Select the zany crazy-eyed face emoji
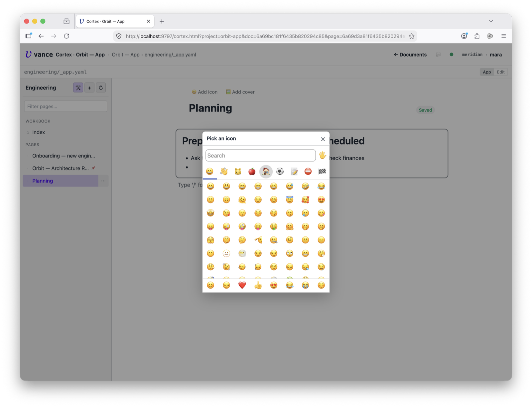 click(242, 226)
